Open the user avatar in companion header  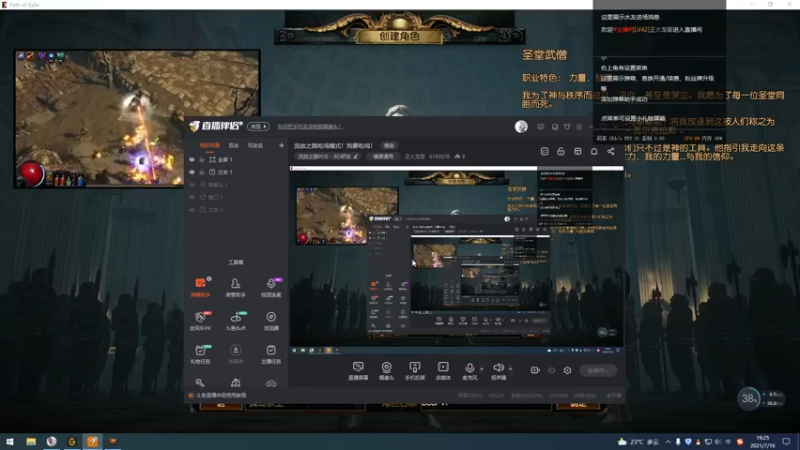521,127
